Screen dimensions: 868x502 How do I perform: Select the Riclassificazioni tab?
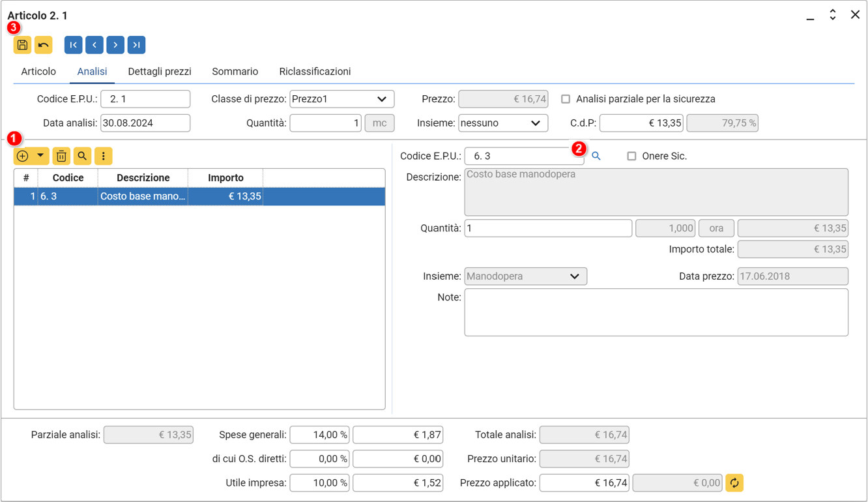coord(315,72)
